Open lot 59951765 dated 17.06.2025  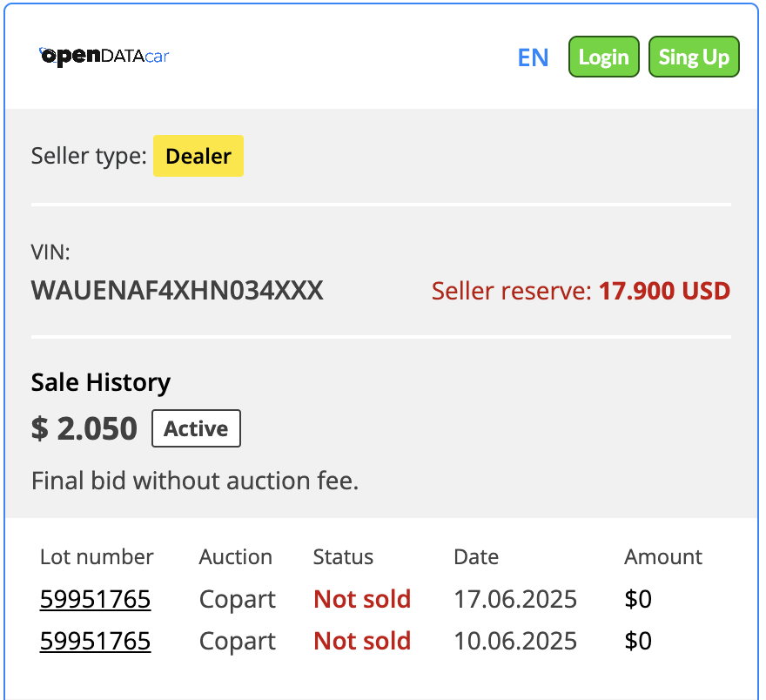[95, 599]
